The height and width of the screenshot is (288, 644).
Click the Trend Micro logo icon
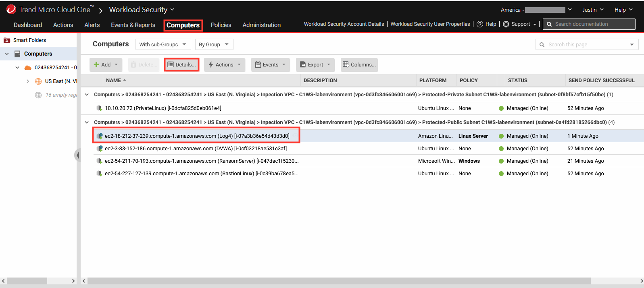[x=11, y=9]
